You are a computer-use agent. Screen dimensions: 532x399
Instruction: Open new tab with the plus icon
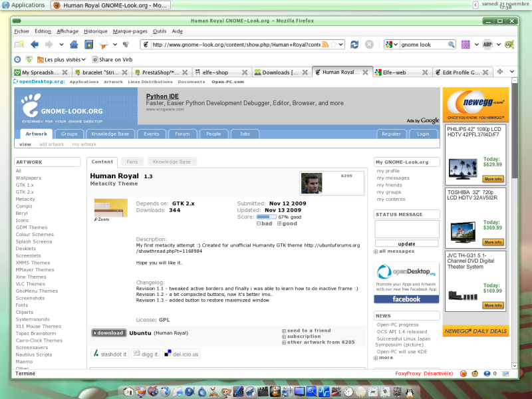tap(500, 72)
